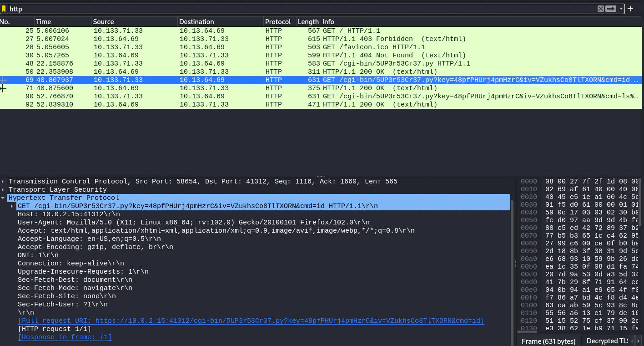Viewport: 644px width, 346px height.
Task: Click source IP 10.133.71.33 in packet 25
Action: tap(118, 31)
